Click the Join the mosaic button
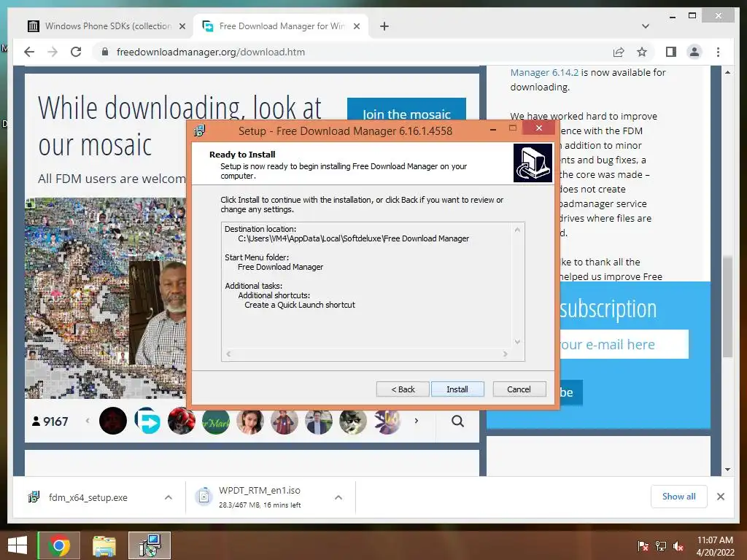Screen dimensions: 747x560 406,109
